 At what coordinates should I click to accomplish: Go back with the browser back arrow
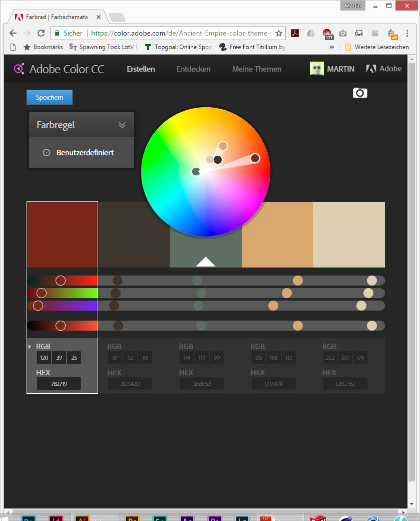point(13,33)
